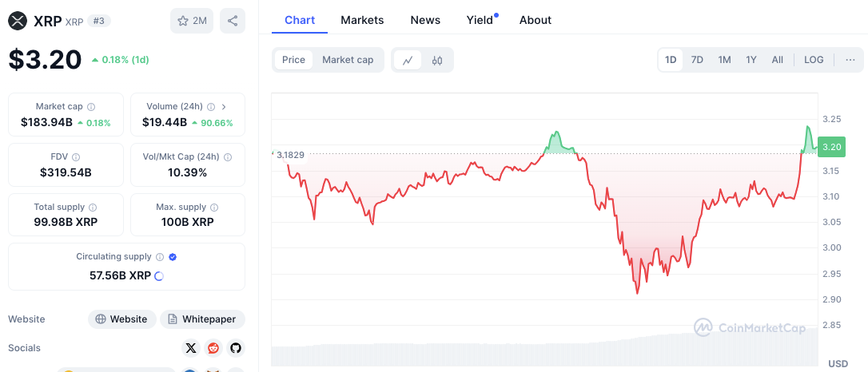The image size is (868, 372).
Task: Click the volume bars at chart bottom
Action: pos(543,354)
